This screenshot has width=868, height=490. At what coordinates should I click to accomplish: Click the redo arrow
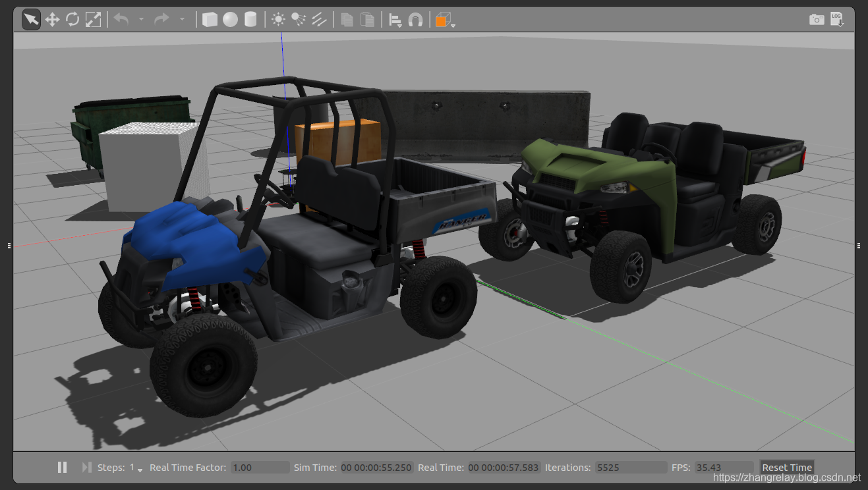coord(161,19)
